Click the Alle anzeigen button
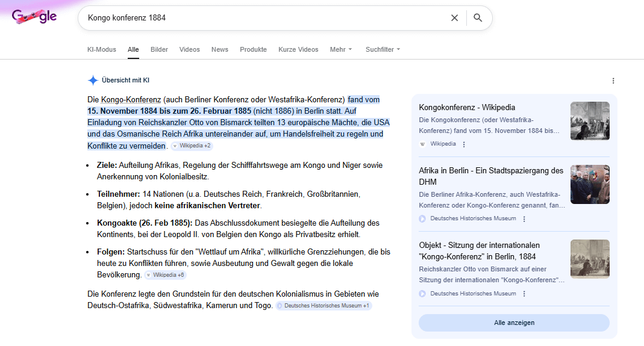 coord(514,323)
